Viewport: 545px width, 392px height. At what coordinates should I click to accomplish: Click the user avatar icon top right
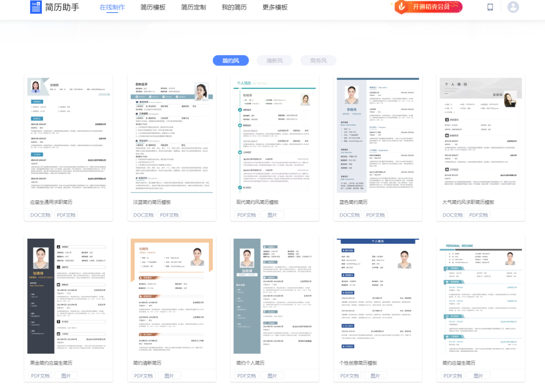513,7
